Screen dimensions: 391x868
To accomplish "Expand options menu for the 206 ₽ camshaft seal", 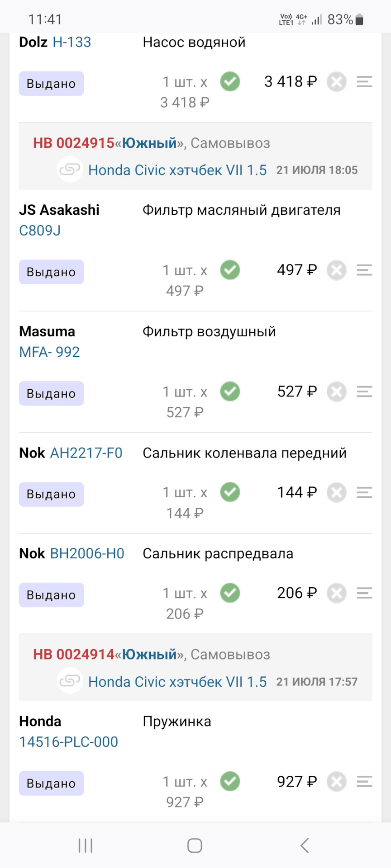I will coord(364,593).
